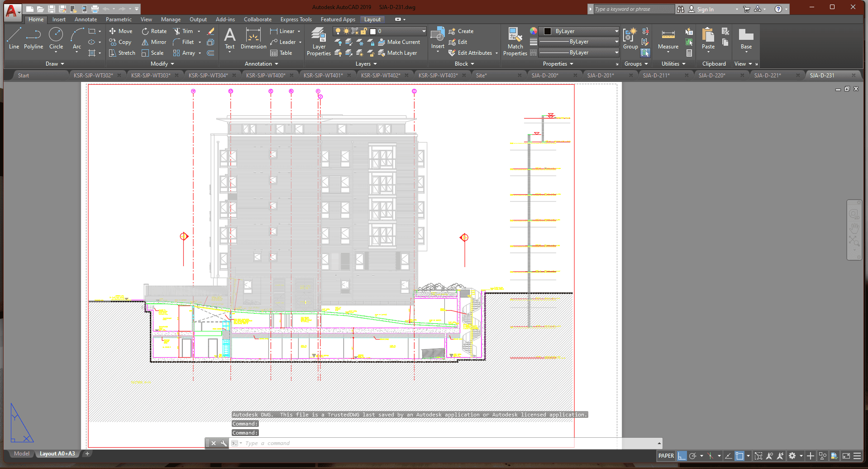Switch to the Model layout tab
The width and height of the screenshot is (868, 469).
[21, 454]
